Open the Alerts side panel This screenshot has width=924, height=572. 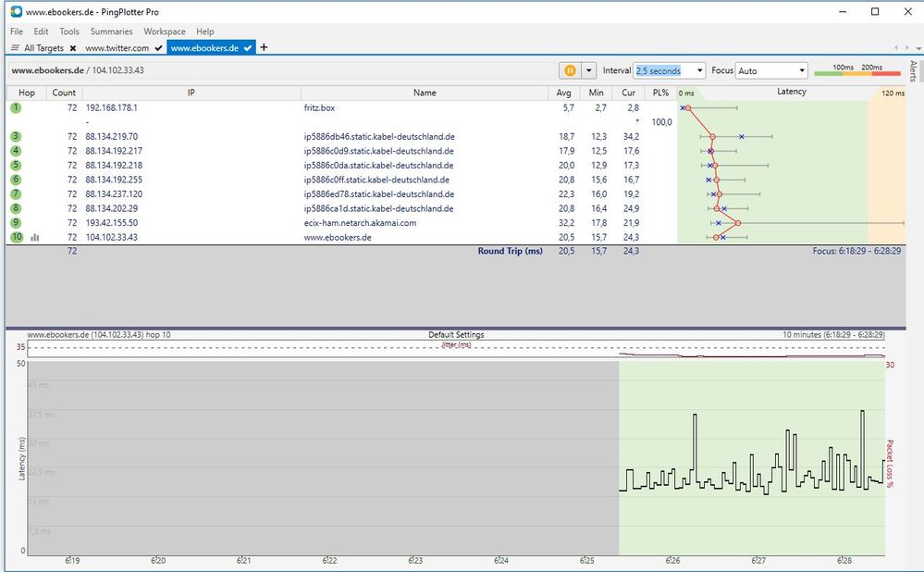click(x=913, y=72)
